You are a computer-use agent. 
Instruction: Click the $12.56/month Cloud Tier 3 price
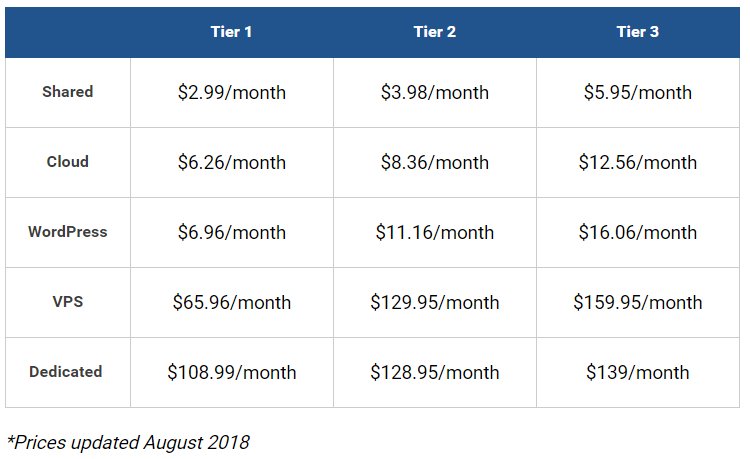[638, 163]
